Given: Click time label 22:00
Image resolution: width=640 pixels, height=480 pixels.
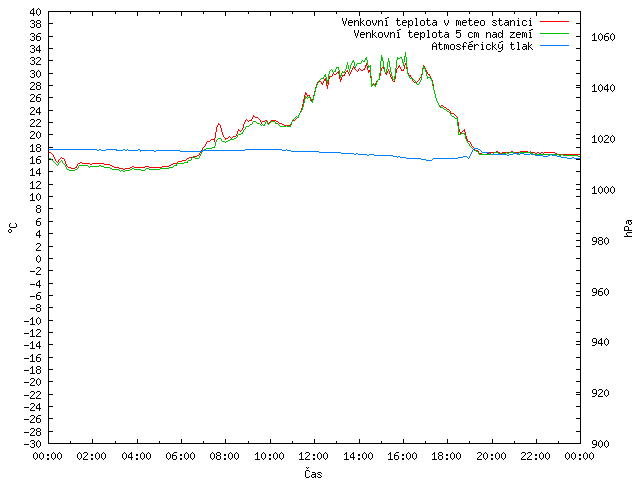Looking at the screenshot, I should (536, 456).
